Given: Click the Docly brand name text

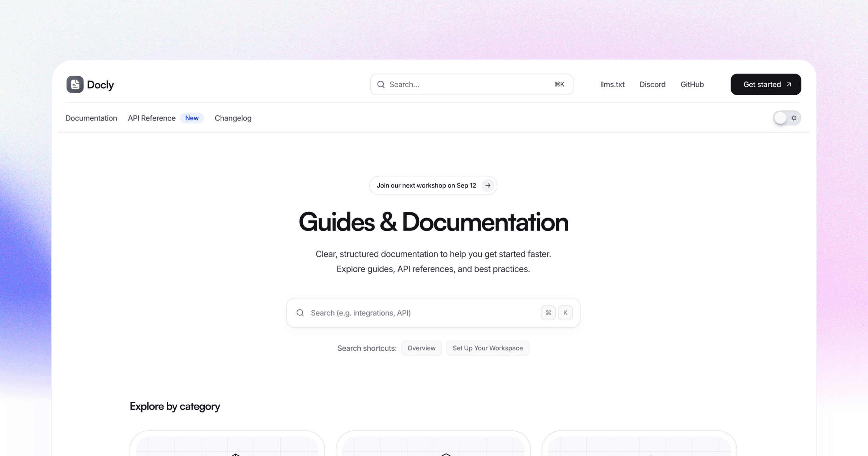Looking at the screenshot, I should coord(100,84).
